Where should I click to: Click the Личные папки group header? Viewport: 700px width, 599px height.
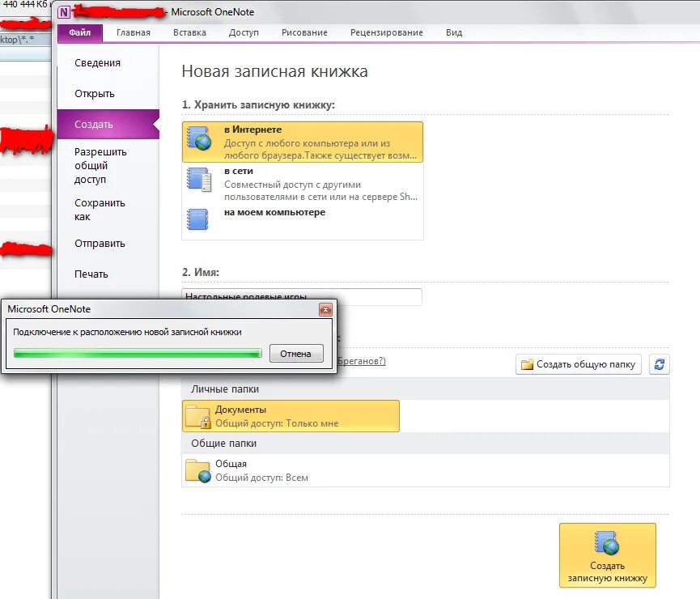click(426, 389)
